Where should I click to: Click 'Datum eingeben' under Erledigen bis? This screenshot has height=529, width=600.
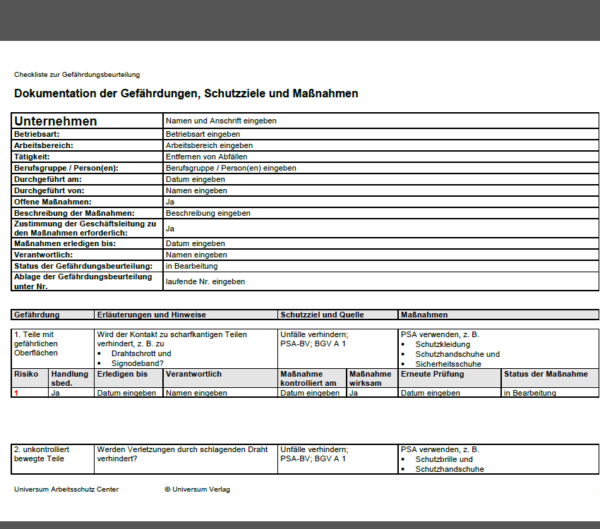[126, 393]
